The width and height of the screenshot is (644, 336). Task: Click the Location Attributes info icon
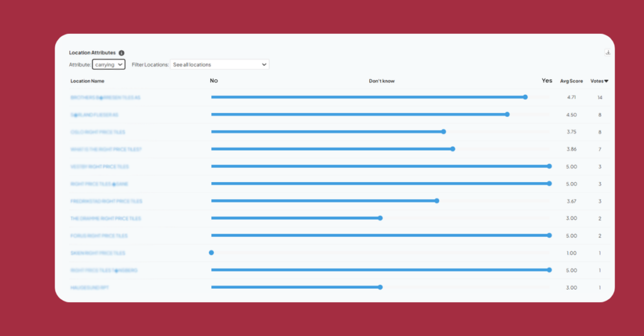tap(121, 53)
